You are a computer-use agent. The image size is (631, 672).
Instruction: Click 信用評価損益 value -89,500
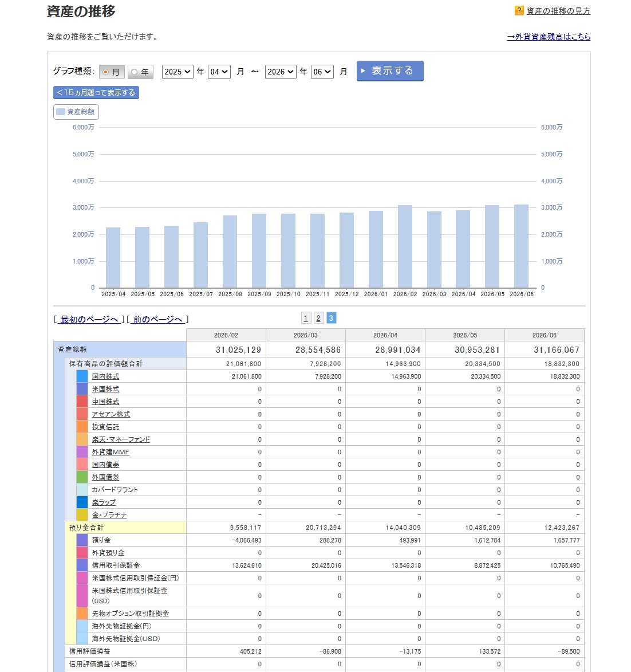[x=569, y=651]
